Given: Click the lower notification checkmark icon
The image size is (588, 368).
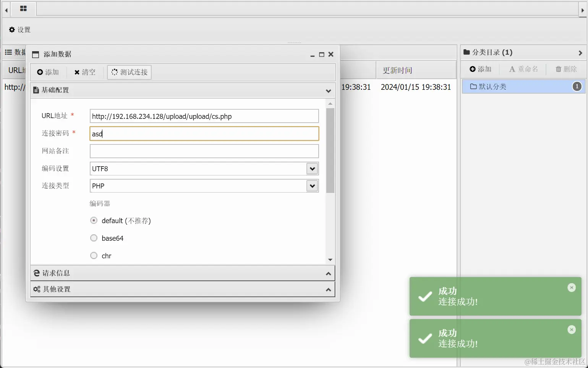Looking at the screenshot, I should pyautogui.click(x=425, y=339).
